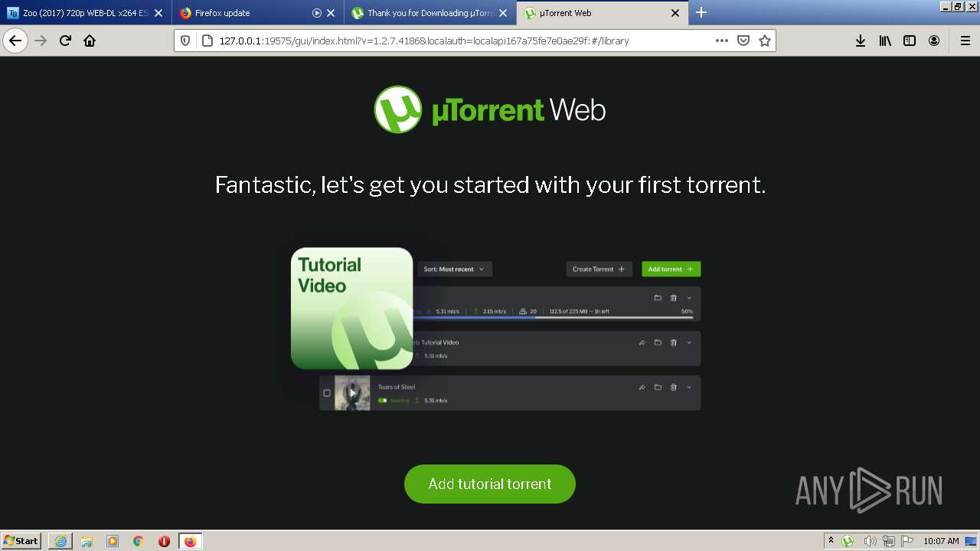Toggle the Firefox sidebar icon
This screenshot has width=980, height=551.
tap(910, 41)
